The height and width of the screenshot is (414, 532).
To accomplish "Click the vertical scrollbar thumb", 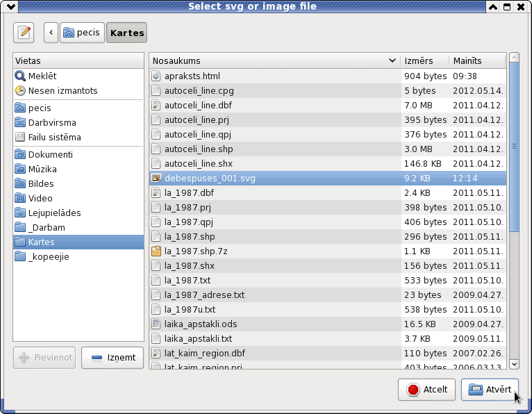I will click(514, 147).
